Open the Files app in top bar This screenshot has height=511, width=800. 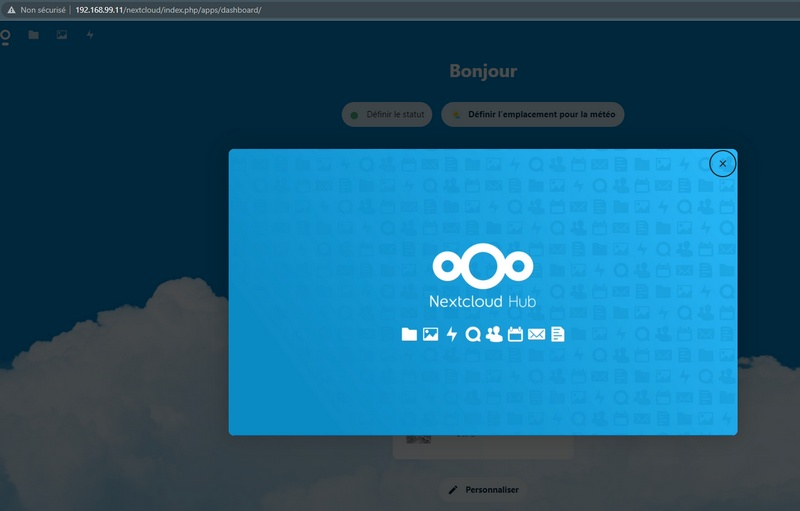click(34, 35)
